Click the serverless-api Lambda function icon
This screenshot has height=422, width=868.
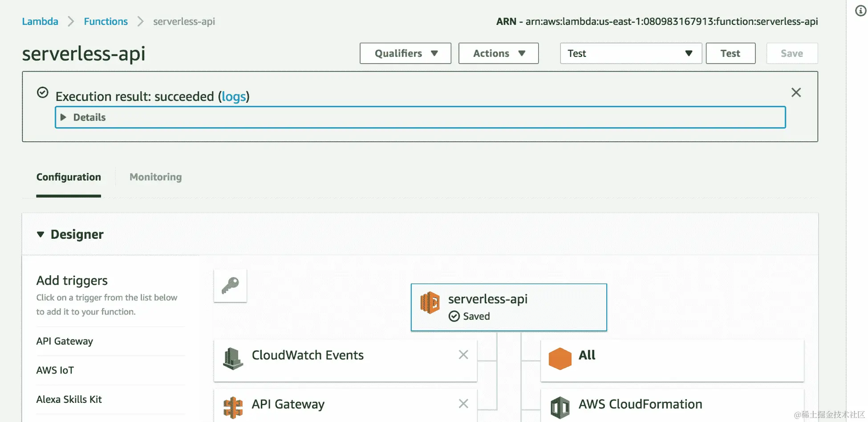[430, 302]
